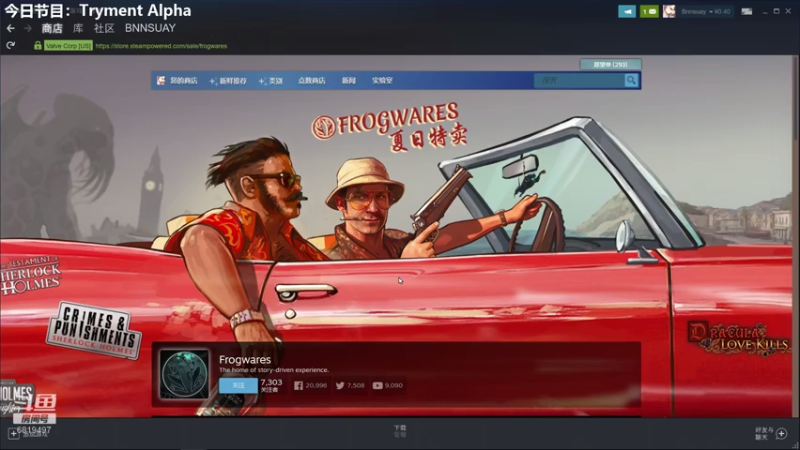Screen dimensions: 800x450
Task: Click the small Steam icon in 您的商店
Action: click(161, 81)
